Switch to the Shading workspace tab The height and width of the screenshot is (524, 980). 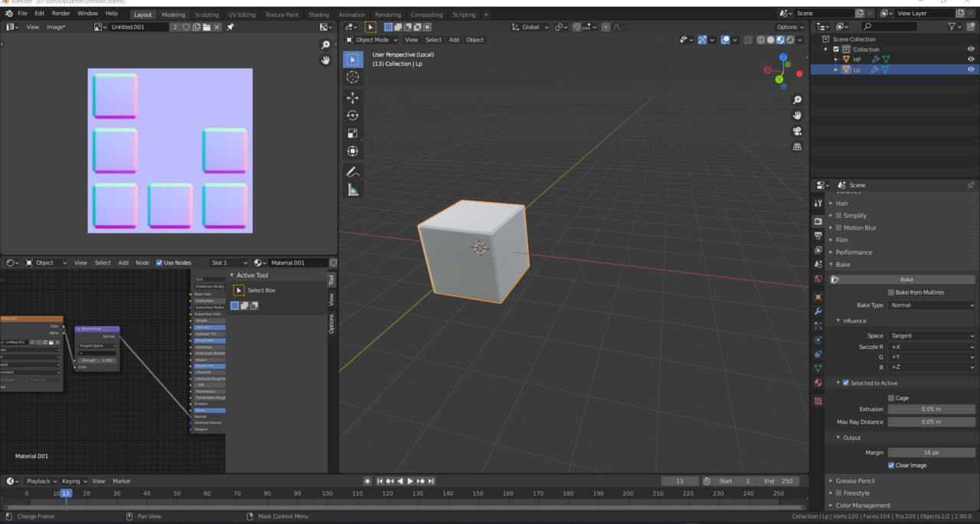[318, 15]
